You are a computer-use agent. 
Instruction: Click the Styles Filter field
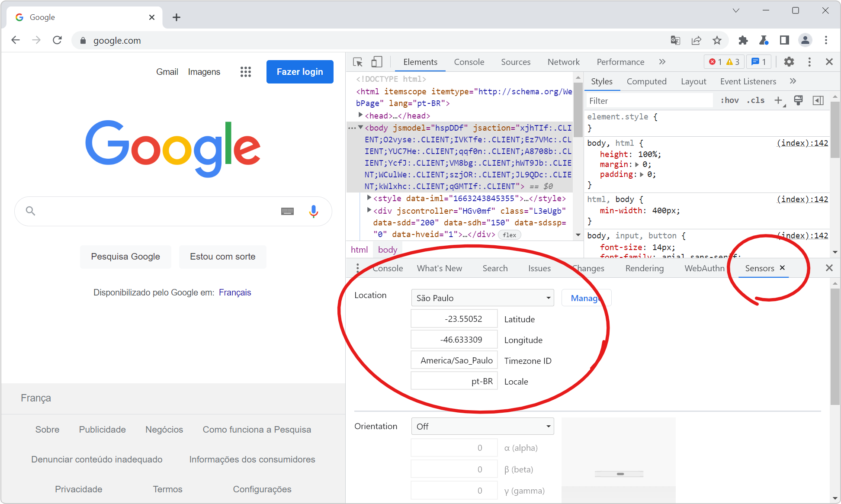(649, 101)
